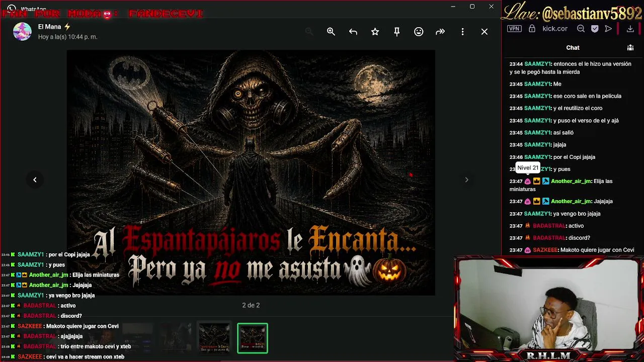This screenshot has width=644, height=362.
Task: Click BADASTRAL on the 'activo' sidebar message
Action: click(549, 226)
